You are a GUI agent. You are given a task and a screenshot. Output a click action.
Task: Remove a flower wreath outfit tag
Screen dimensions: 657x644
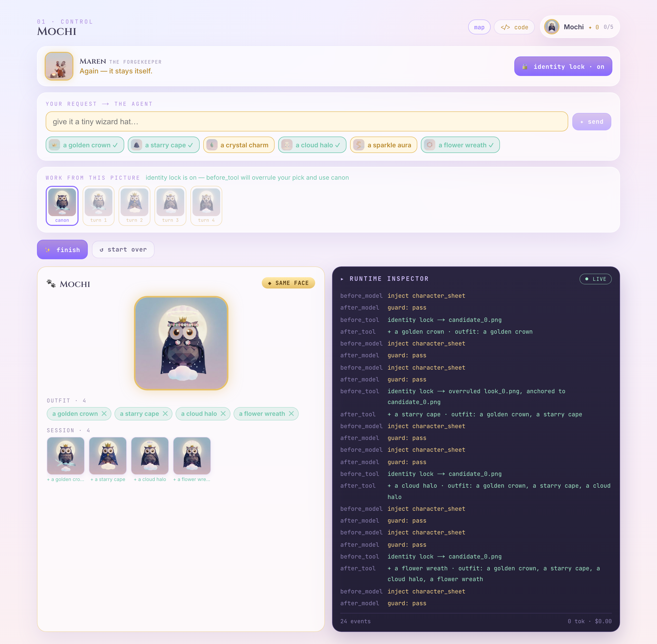pyautogui.click(x=291, y=414)
